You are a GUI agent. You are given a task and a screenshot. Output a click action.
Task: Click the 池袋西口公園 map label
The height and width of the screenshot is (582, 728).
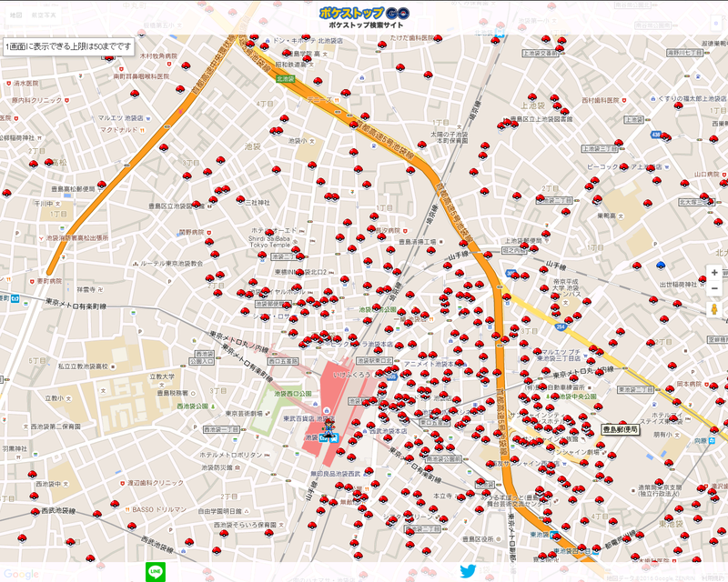(293, 394)
